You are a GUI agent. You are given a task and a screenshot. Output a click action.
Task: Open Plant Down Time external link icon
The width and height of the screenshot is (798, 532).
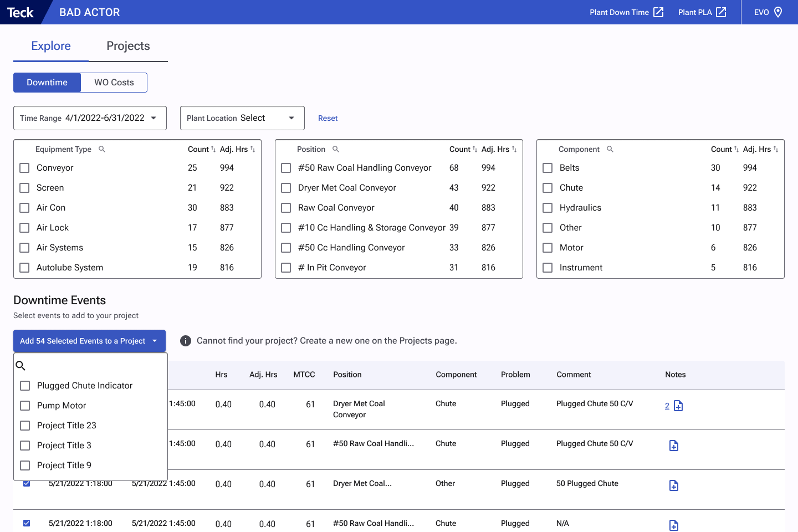pyautogui.click(x=658, y=12)
